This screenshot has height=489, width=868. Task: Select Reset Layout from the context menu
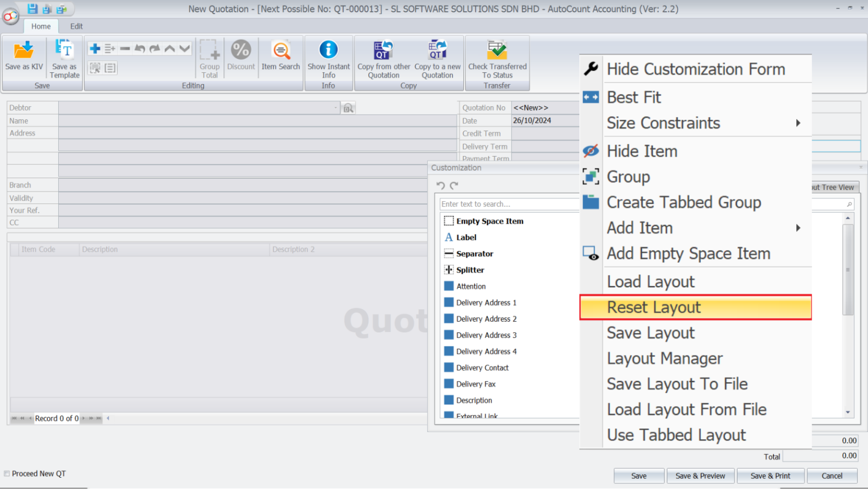tap(696, 308)
